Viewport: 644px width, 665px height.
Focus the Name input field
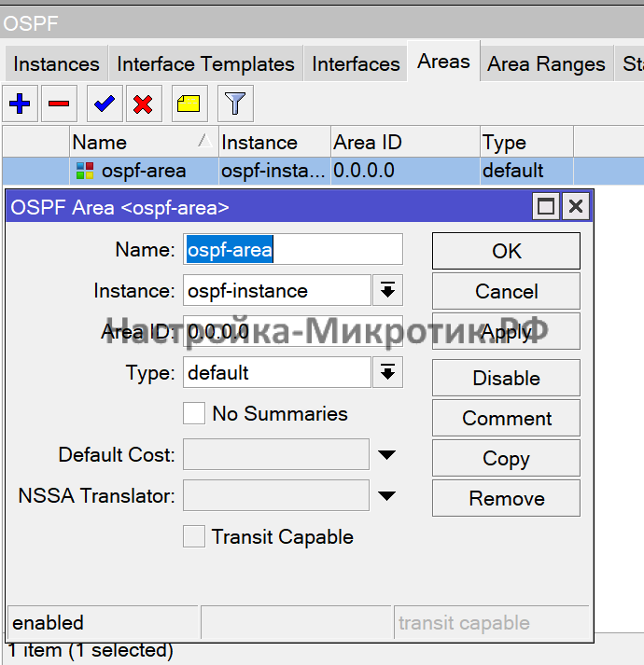(x=293, y=249)
